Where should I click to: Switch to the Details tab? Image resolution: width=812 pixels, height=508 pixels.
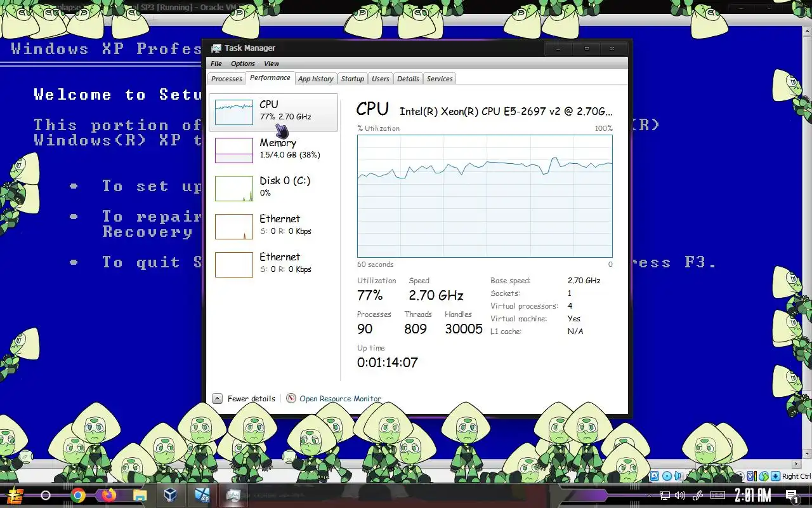(408, 79)
